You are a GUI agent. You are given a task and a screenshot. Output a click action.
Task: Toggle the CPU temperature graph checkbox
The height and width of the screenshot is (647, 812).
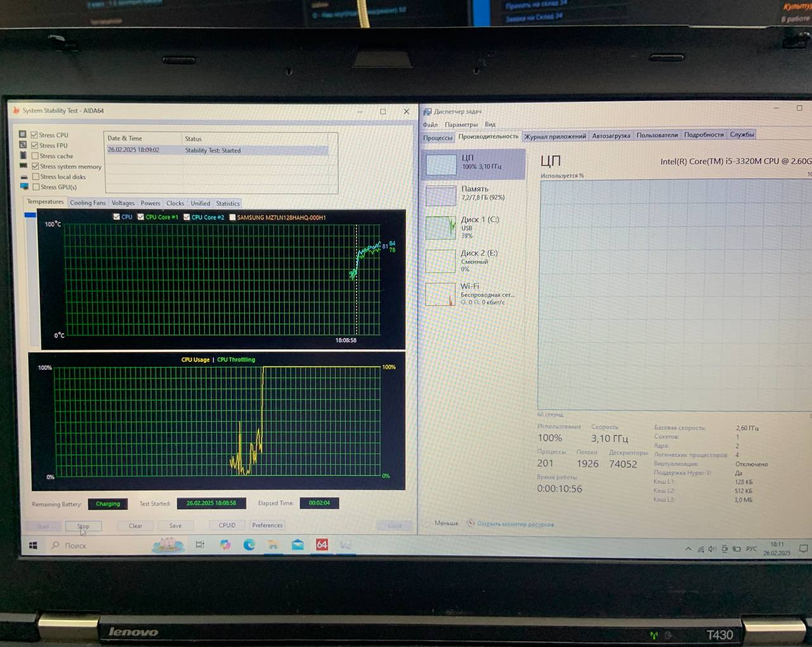[x=116, y=217]
